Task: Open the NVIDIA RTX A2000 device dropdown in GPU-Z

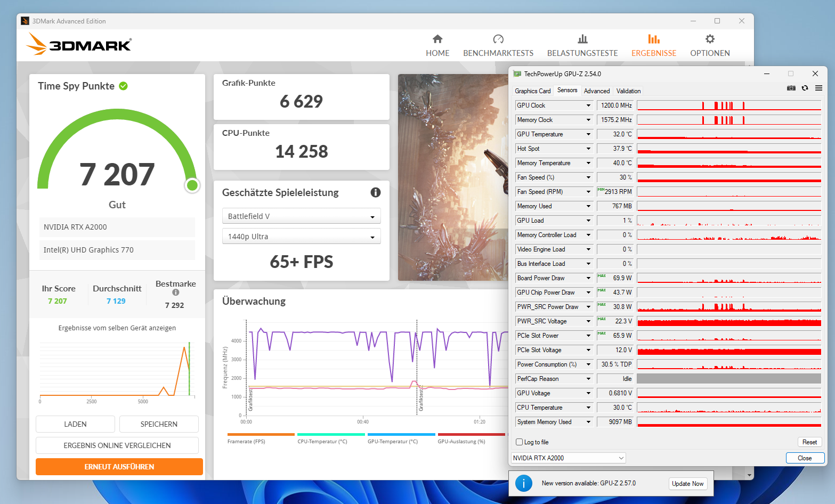Action: pos(568,458)
